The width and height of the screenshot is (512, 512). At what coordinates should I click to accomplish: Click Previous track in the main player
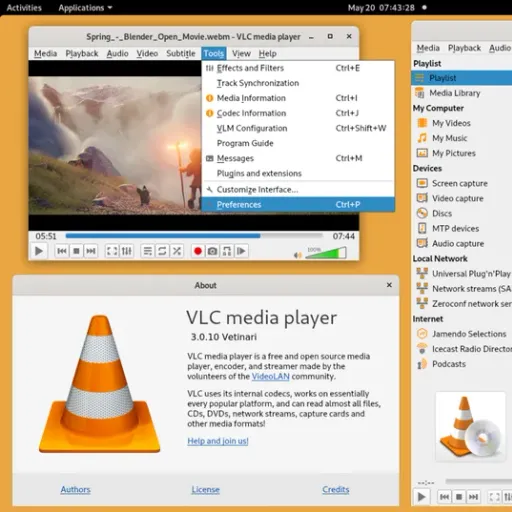62,251
